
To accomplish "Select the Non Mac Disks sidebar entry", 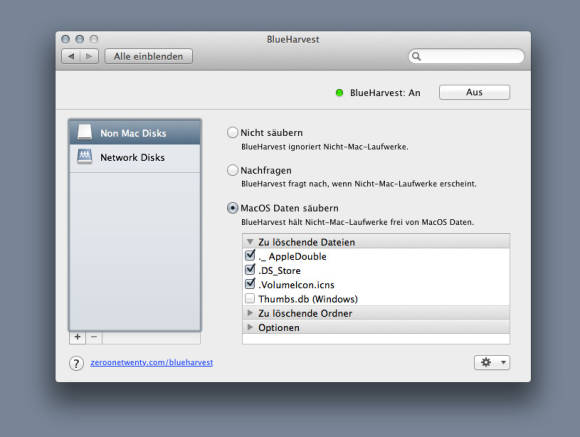I will tap(135, 132).
